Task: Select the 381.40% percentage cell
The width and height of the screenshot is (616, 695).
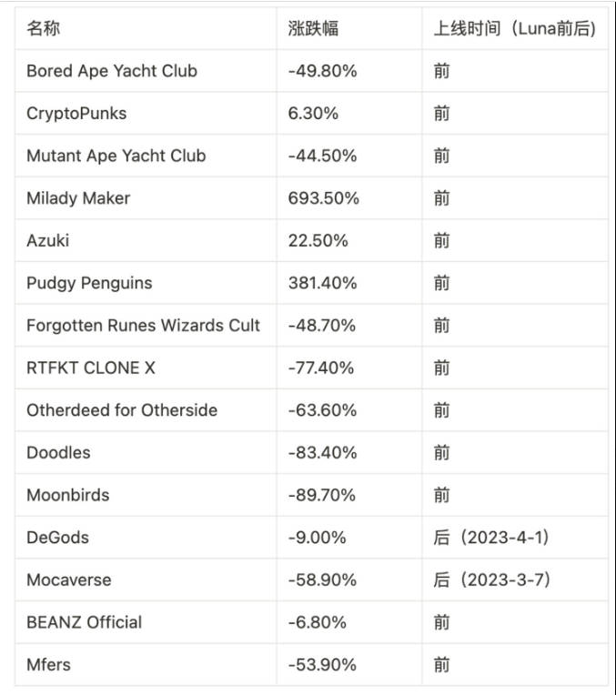Action: pyautogui.click(x=323, y=283)
